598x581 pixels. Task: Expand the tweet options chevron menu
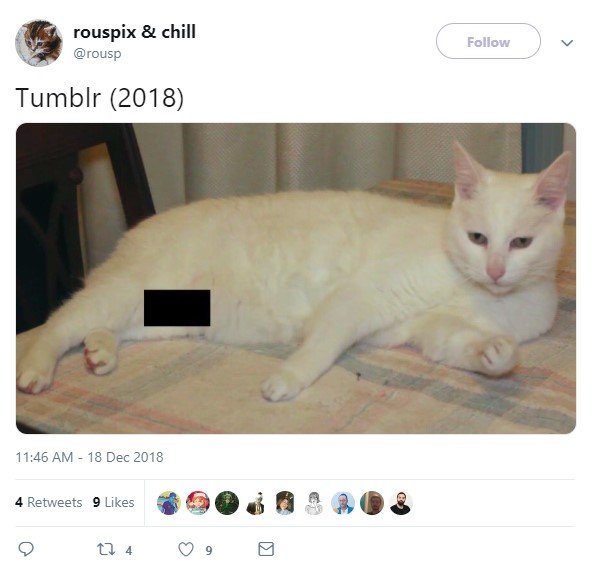click(567, 42)
